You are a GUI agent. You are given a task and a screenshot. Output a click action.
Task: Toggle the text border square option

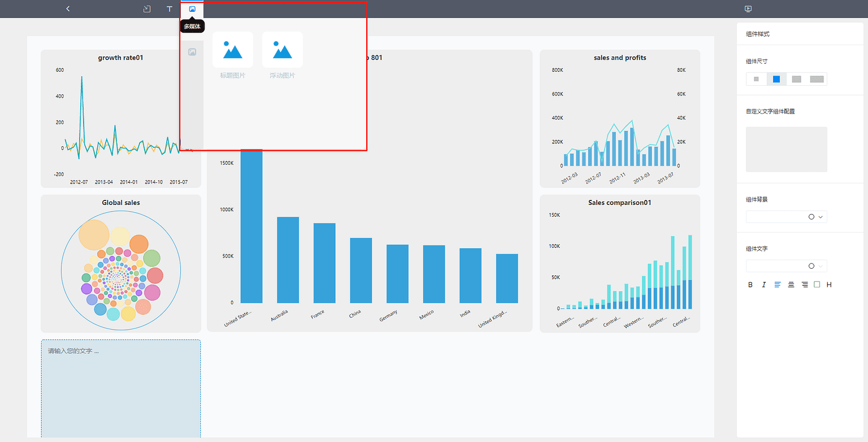[x=817, y=285]
